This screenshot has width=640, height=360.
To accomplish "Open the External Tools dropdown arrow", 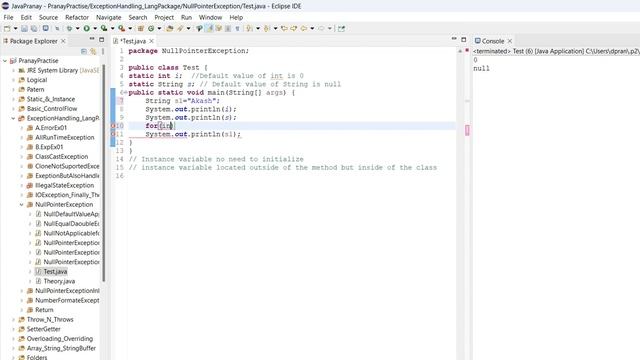I will [x=130, y=29].
